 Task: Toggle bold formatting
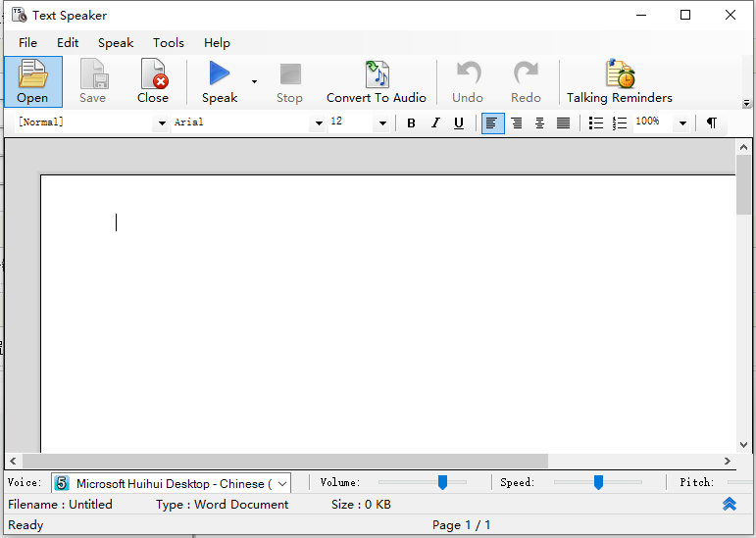[411, 123]
